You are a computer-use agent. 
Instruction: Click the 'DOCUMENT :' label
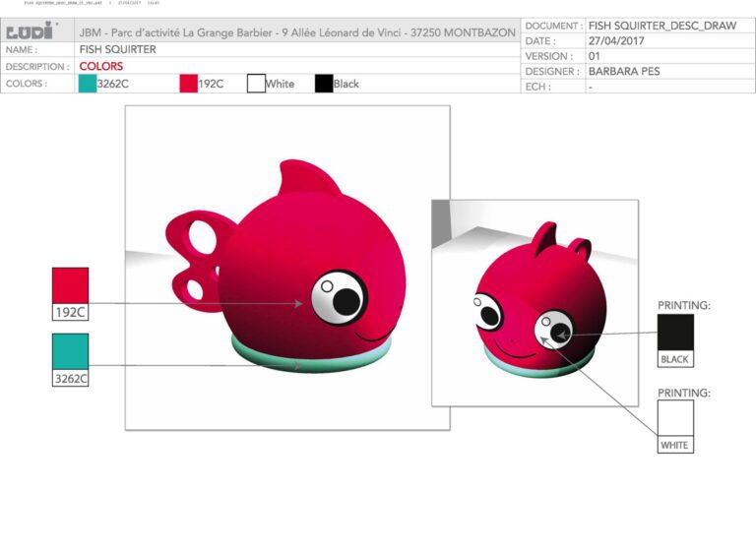point(553,26)
